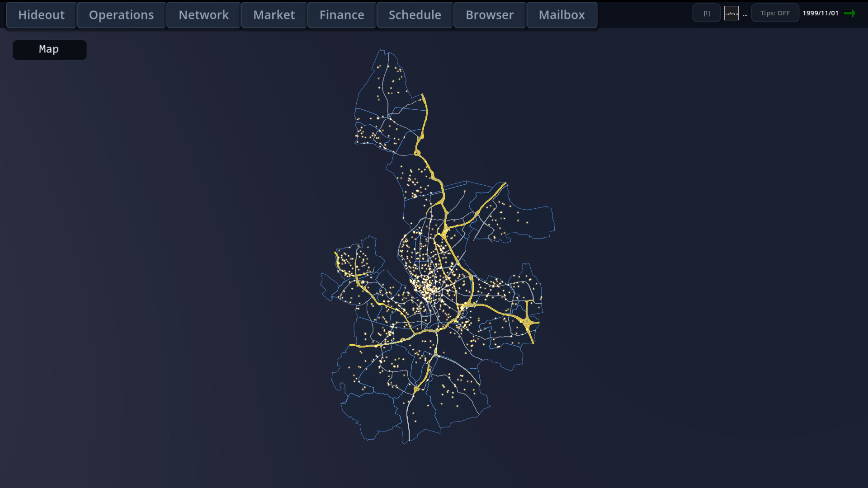Go to the Market tab
868x488 pixels.
point(274,15)
